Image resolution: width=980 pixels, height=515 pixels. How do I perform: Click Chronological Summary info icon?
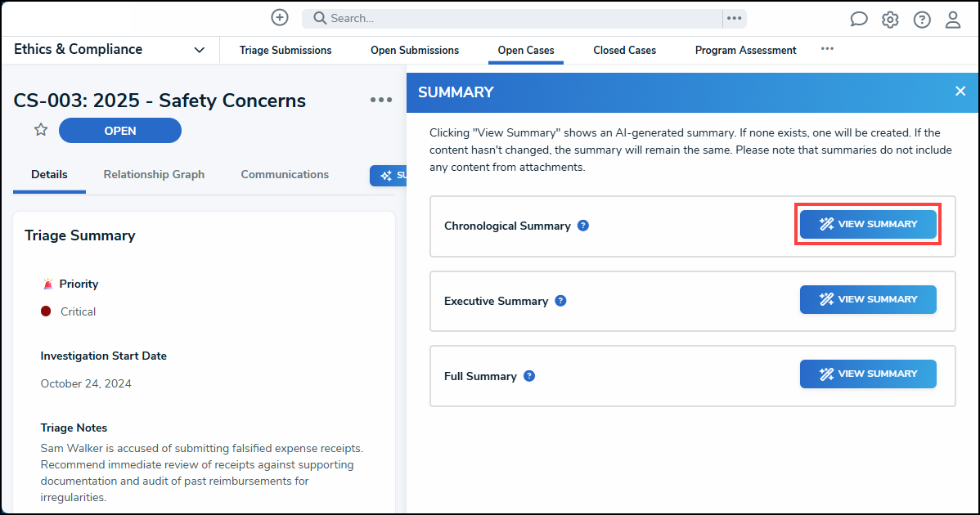[x=583, y=226]
